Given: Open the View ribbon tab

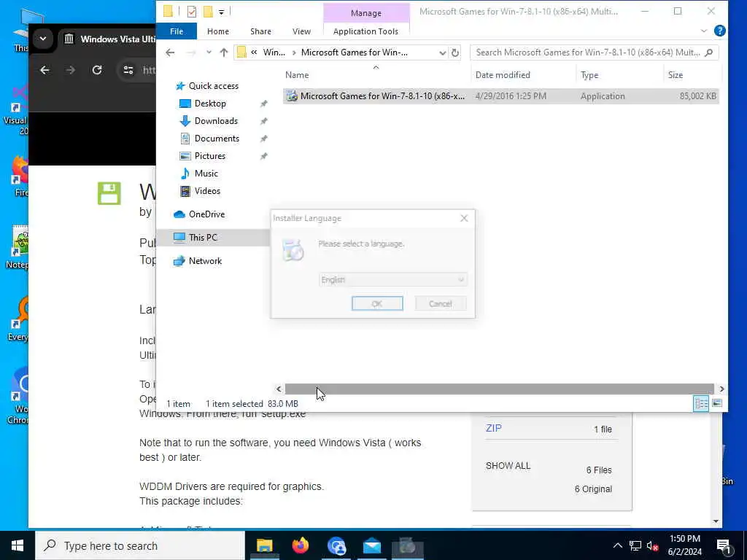Looking at the screenshot, I should coord(301,31).
